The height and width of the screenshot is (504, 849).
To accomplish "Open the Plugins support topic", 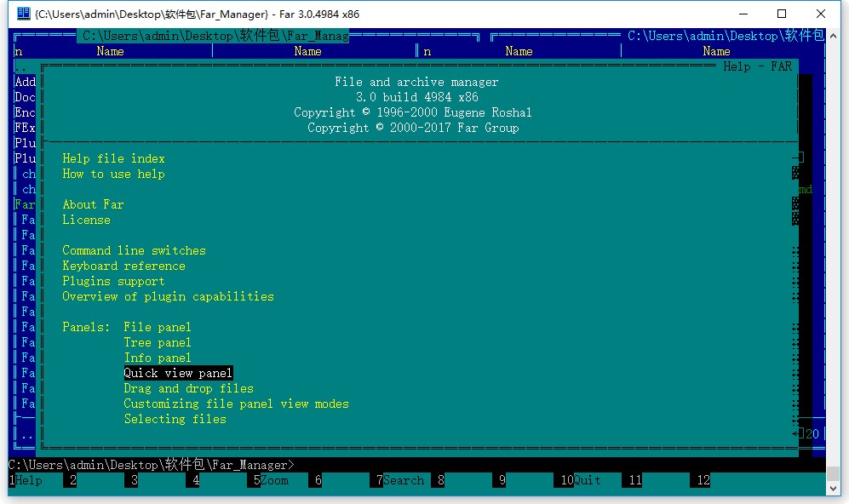I will 113,281.
